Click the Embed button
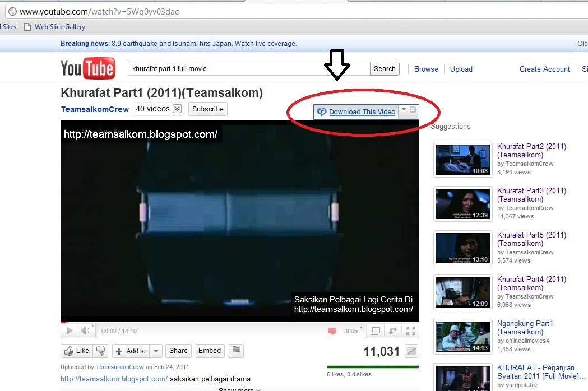This screenshot has width=588, height=391. (210, 351)
